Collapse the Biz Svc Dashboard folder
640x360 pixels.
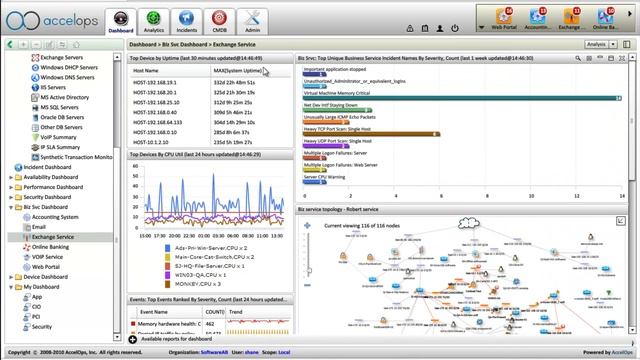pos(11,207)
